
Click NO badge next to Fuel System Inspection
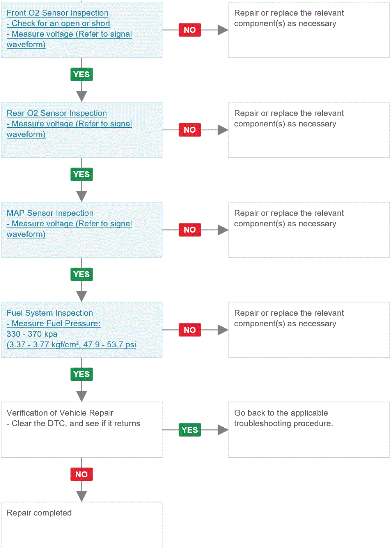[190, 330]
